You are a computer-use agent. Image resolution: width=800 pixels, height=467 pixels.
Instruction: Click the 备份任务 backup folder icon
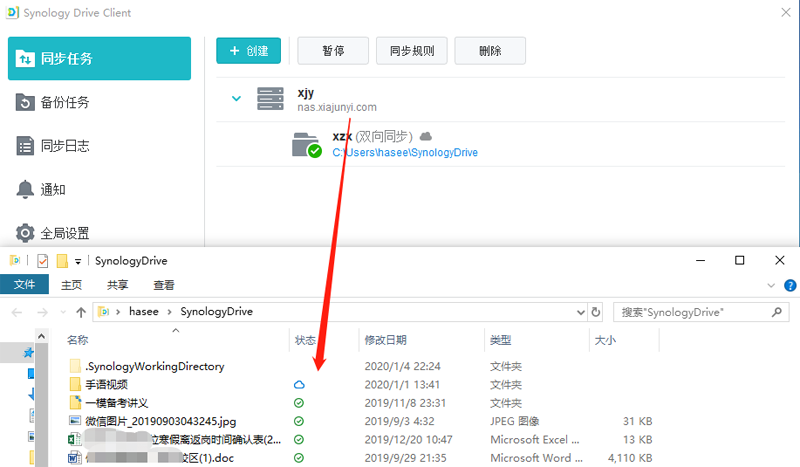25,102
